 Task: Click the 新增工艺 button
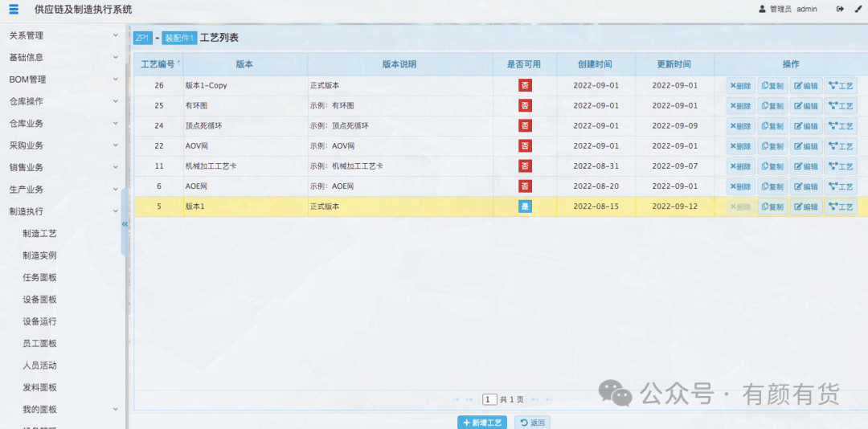(x=482, y=423)
